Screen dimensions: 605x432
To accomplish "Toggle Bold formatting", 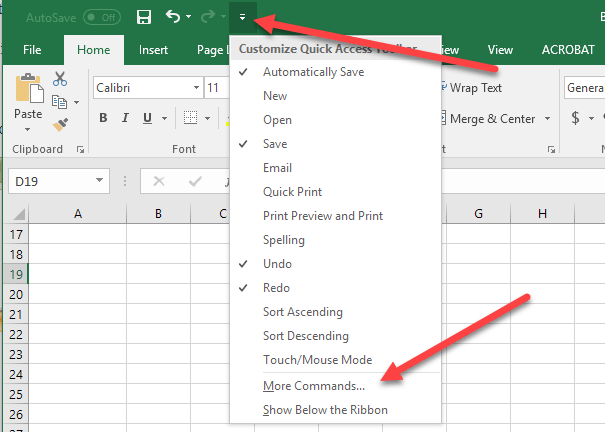I will click(x=103, y=119).
